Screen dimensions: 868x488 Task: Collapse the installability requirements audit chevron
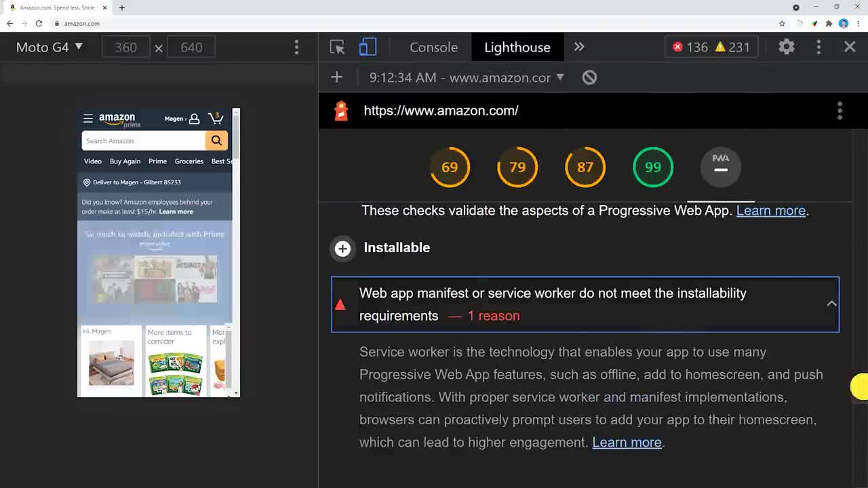point(831,304)
